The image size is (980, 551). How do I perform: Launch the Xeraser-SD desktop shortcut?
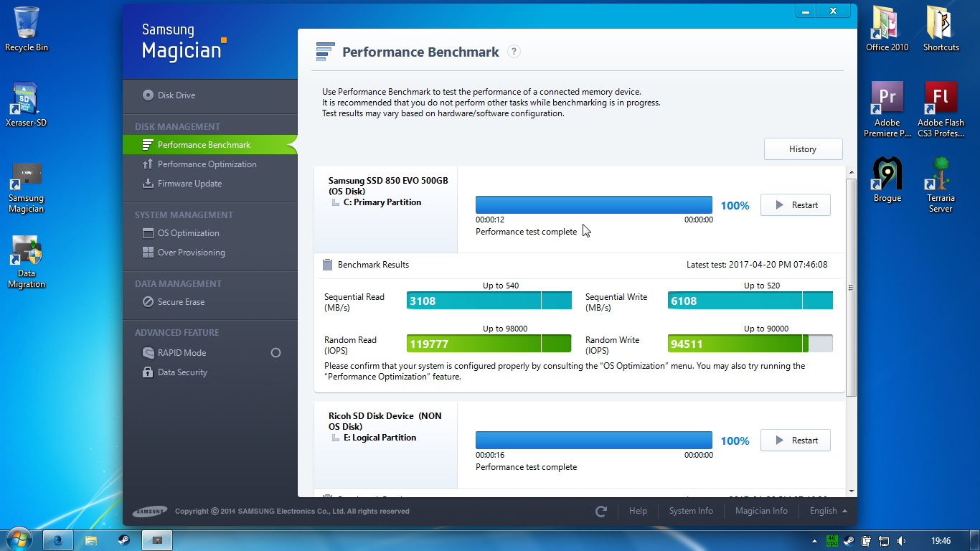pyautogui.click(x=27, y=105)
